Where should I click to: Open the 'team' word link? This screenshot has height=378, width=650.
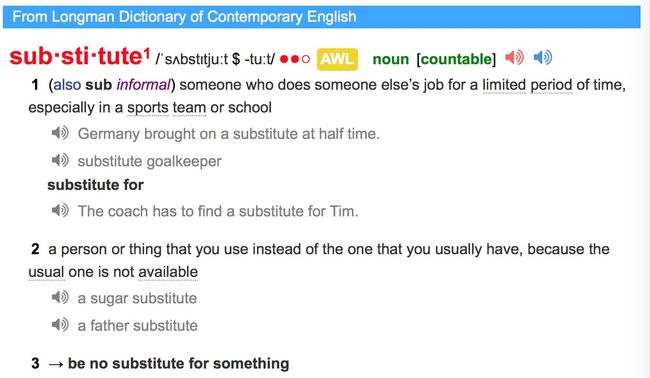[189, 108]
